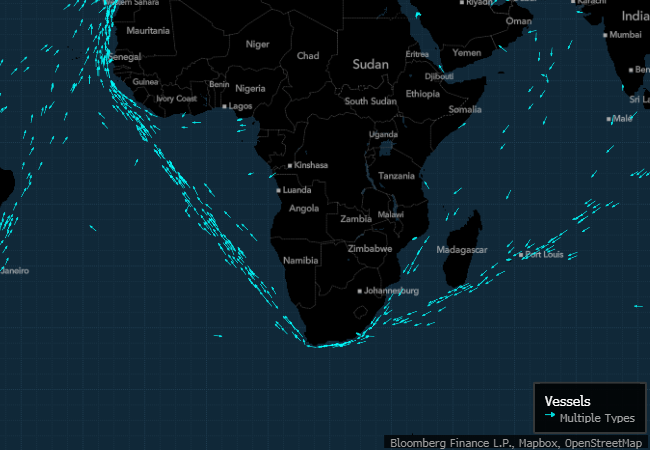
Task: Click the Sudan country label
Action: pos(371,64)
